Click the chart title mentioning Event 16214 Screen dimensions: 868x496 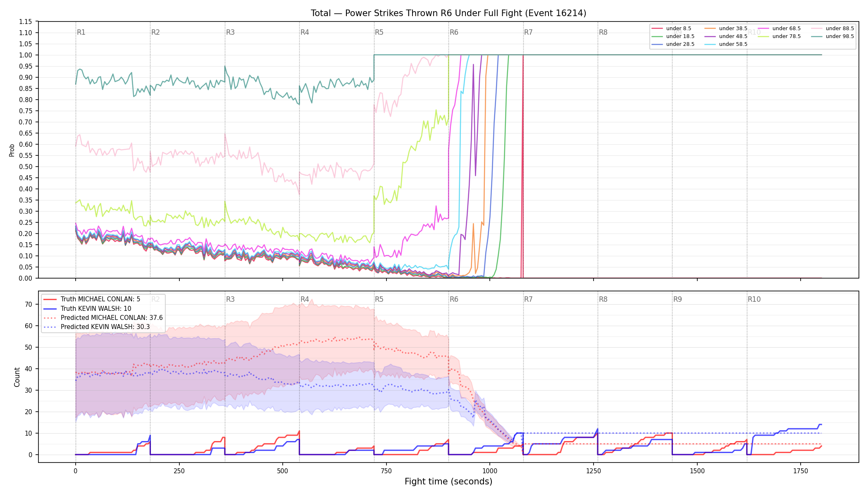(x=448, y=13)
